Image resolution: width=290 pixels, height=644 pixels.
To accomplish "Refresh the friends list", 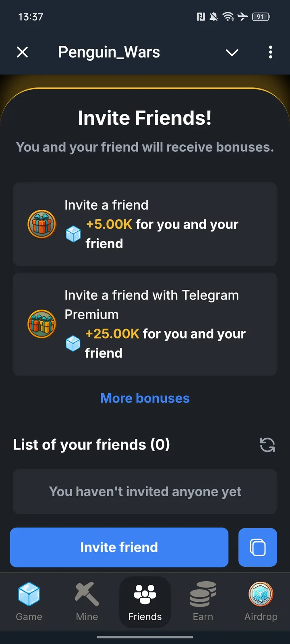I will pyautogui.click(x=267, y=445).
